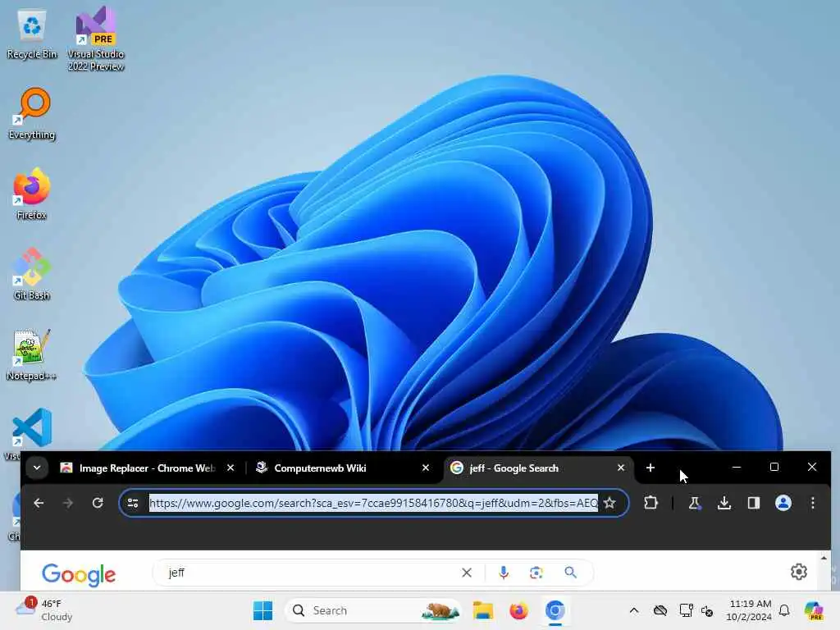Bookmark this page with the star icon
Screen dimensions: 840x630
coord(609,503)
